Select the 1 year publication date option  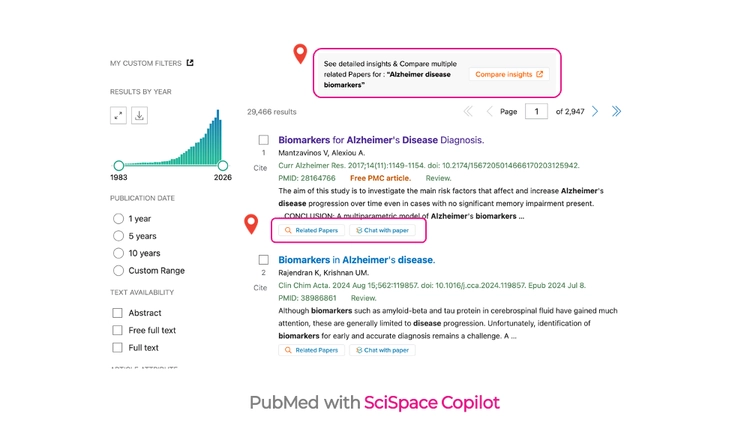(118, 219)
